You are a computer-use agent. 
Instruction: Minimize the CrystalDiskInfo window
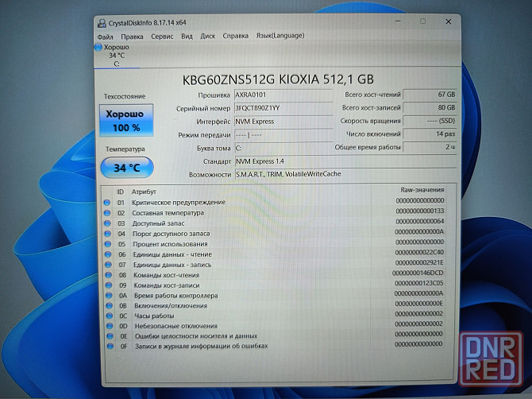pyautogui.click(x=398, y=21)
